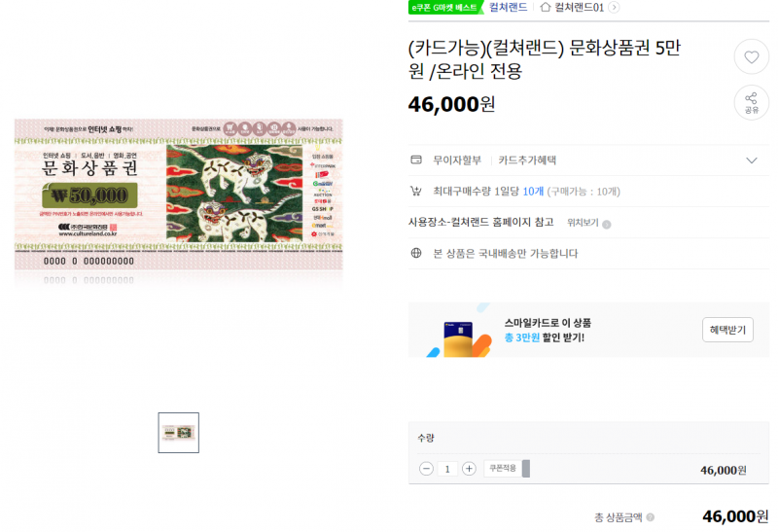The height and width of the screenshot is (532, 778).
Task: Click the e쿠폰 G마켓 베스트 badge
Action: pyautogui.click(x=445, y=8)
